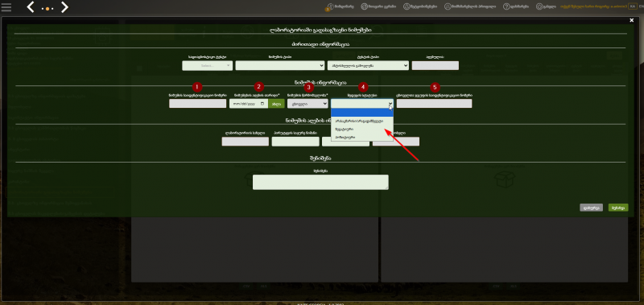The image size is (644, 305).
Task: Click the mm/dd/yyyy date field
Action: pos(249,104)
